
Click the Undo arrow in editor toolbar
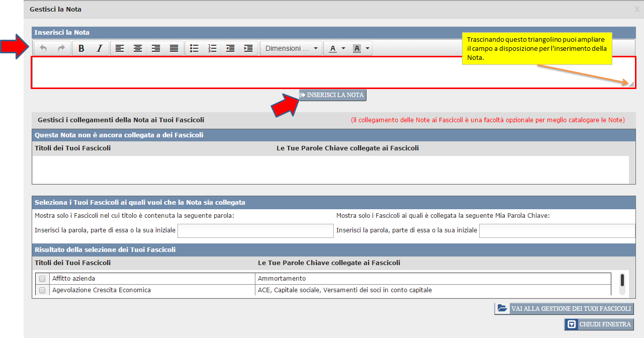coord(43,48)
